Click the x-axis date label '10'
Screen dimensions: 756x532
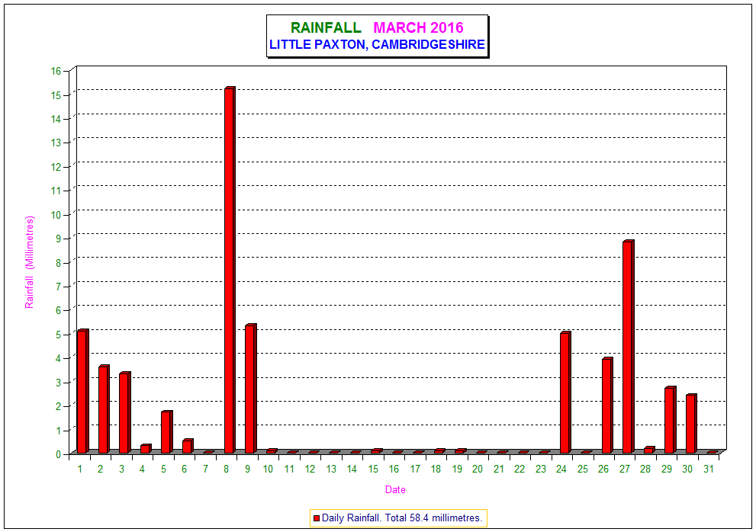coord(268,469)
